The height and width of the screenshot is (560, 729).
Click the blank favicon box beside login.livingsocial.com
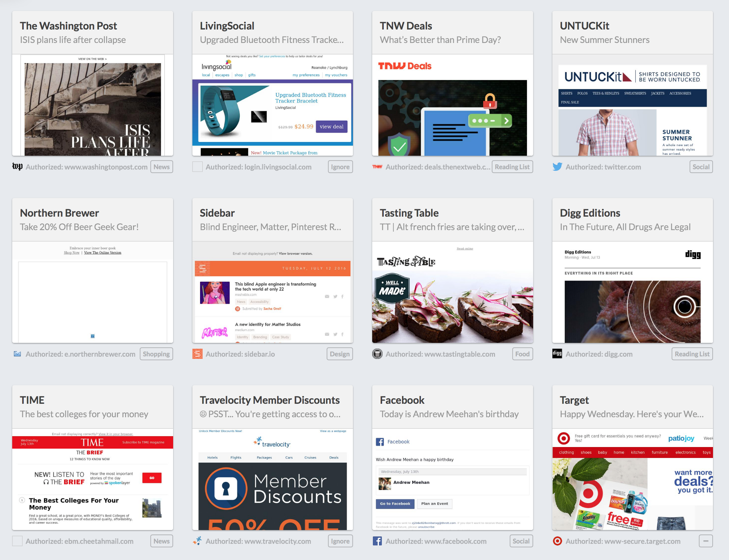(x=197, y=167)
